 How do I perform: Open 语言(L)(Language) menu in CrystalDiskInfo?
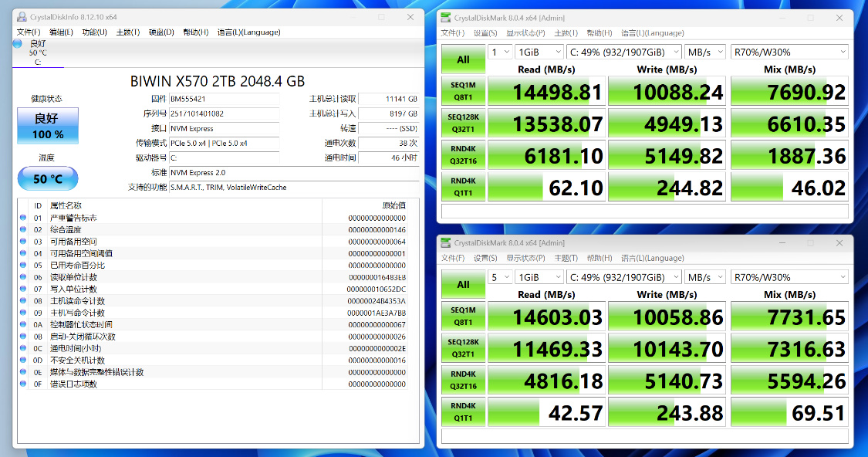click(249, 32)
